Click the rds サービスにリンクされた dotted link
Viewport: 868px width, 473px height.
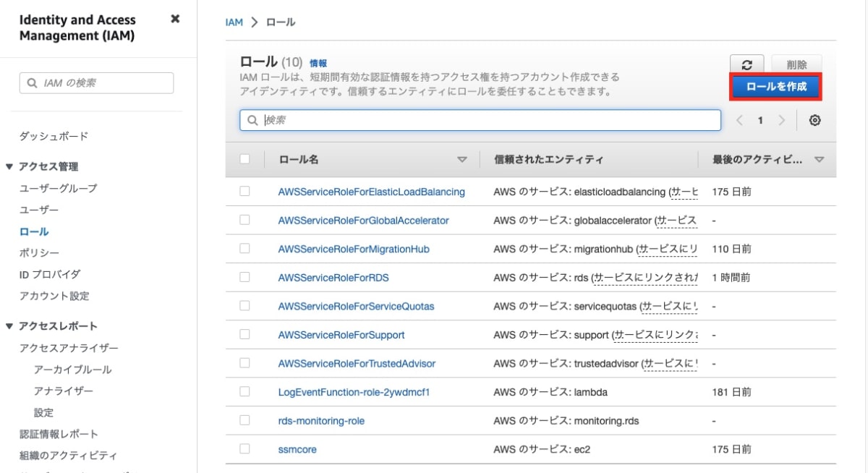click(646, 277)
